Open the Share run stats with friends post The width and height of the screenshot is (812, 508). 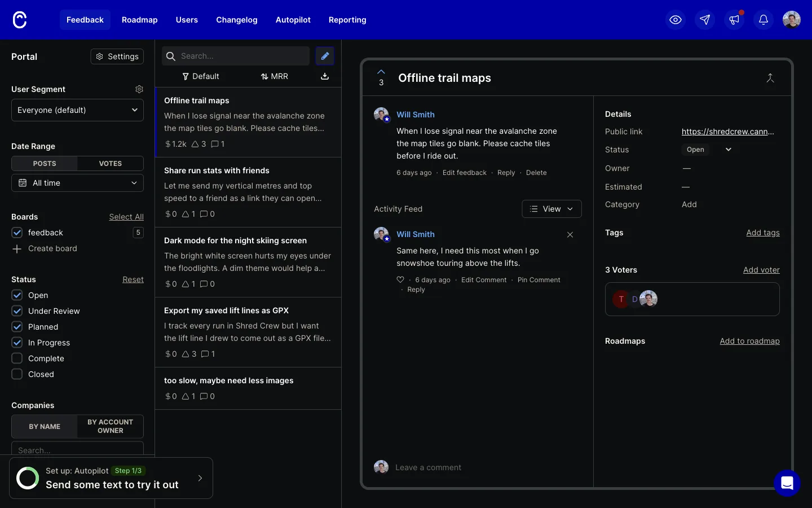(248, 192)
